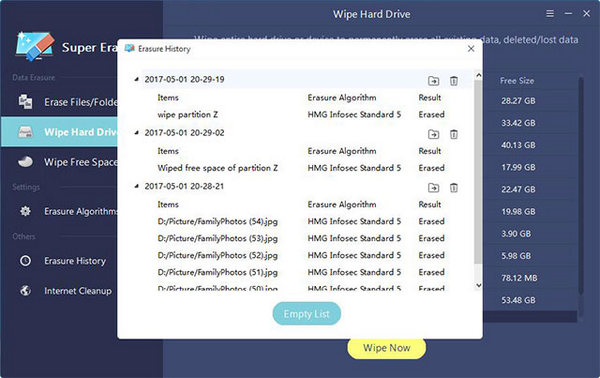Click the 3.90 GB free size value
The width and height of the screenshot is (600, 378).
coord(516,234)
